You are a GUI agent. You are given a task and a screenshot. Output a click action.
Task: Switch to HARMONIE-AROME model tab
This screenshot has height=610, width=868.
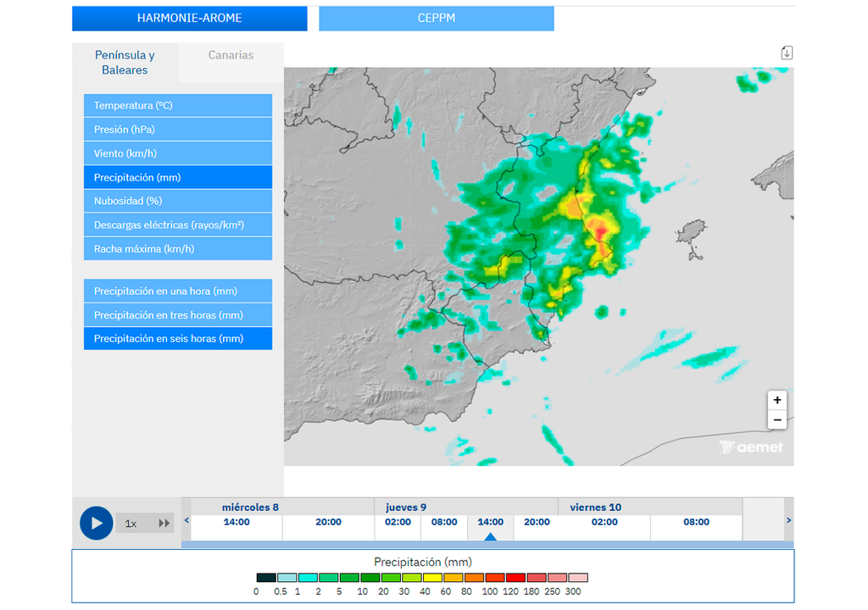pos(189,18)
